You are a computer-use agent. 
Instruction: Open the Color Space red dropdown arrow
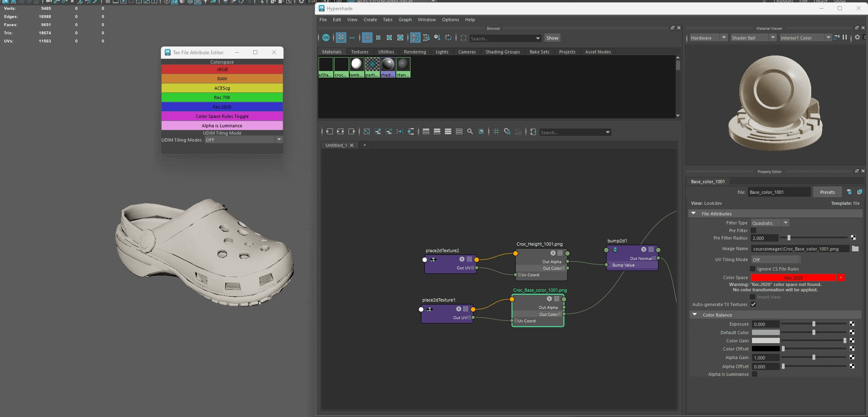click(x=841, y=277)
